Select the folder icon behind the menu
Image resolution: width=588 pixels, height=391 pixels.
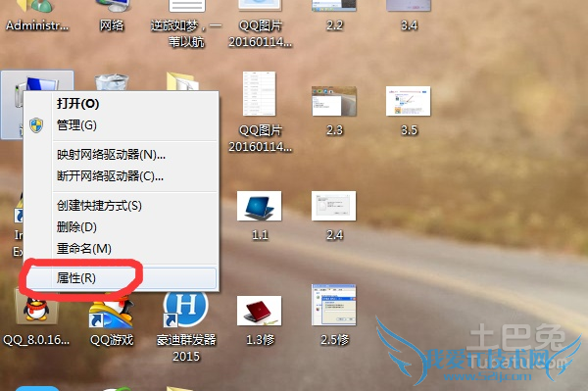click(x=182, y=81)
